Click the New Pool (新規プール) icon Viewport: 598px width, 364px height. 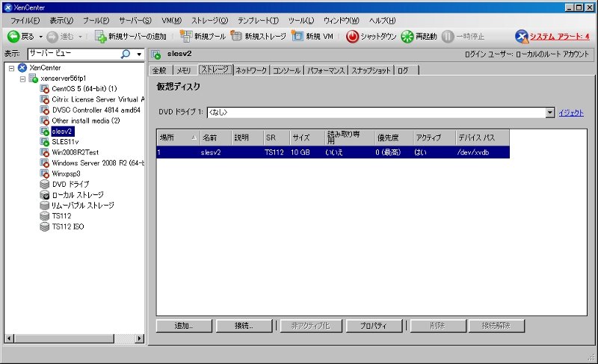[185, 36]
